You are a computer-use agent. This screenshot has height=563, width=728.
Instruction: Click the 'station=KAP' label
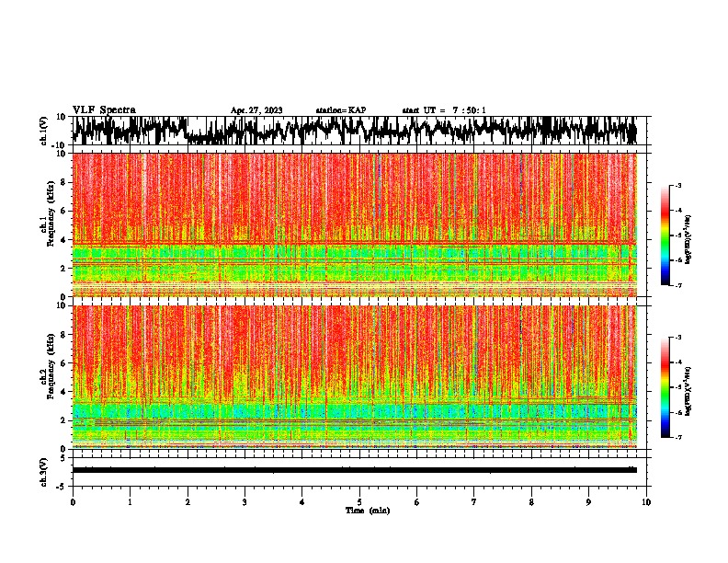click(x=341, y=110)
